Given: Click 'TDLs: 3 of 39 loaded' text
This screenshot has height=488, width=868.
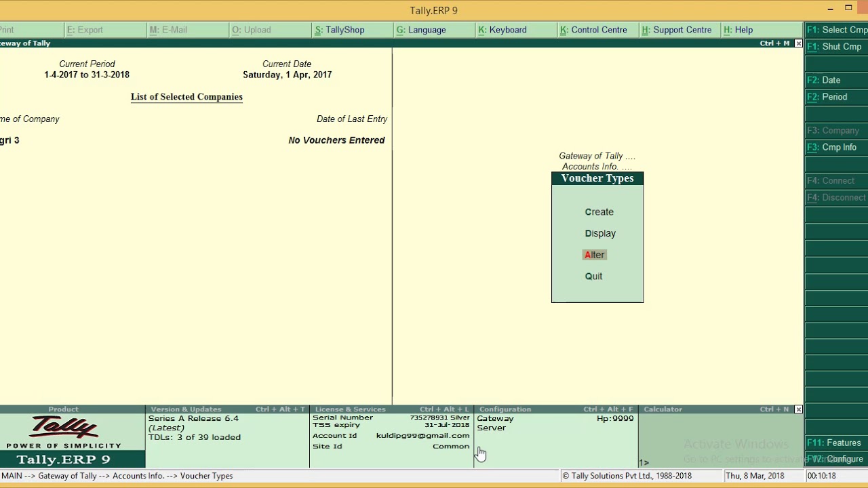Looking at the screenshot, I should point(194,437).
